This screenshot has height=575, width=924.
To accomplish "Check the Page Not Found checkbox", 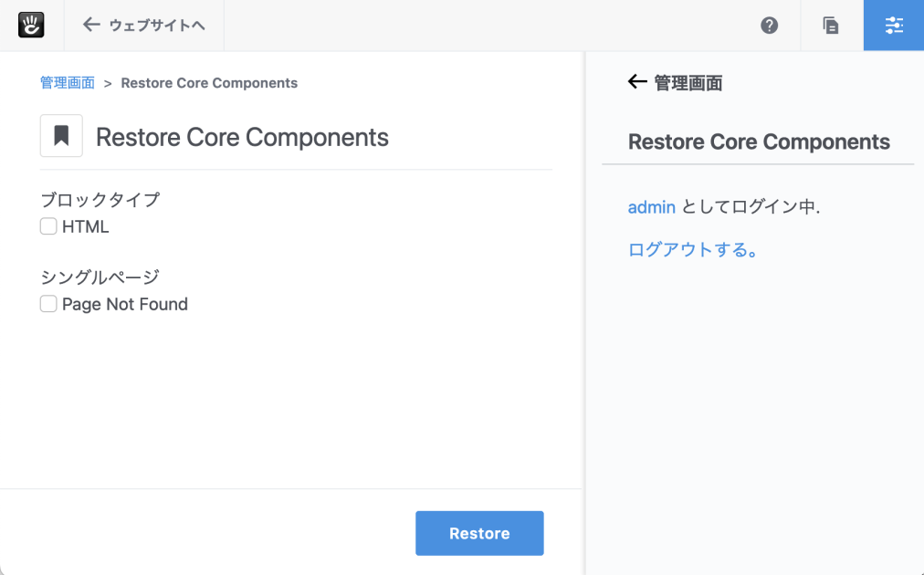I will (x=48, y=304).
